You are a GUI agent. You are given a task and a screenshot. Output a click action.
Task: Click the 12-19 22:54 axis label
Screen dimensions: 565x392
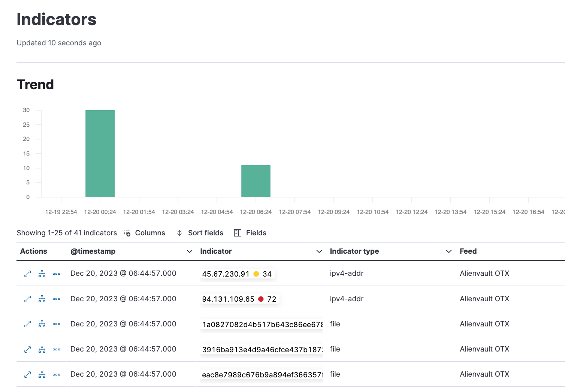pos(61,212)
